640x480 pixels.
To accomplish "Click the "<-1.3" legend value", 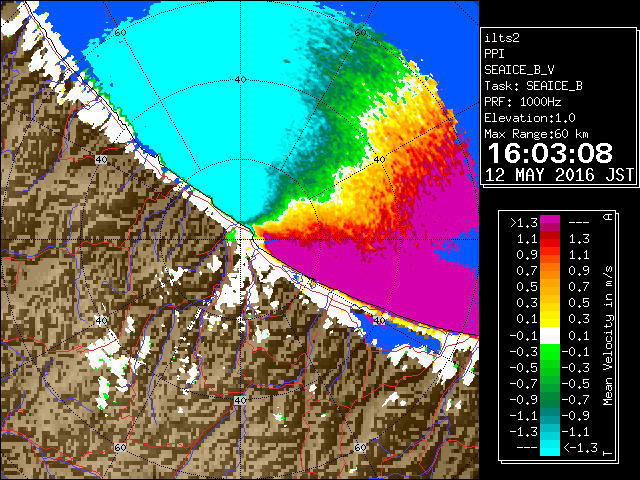I will pos(580,448).
